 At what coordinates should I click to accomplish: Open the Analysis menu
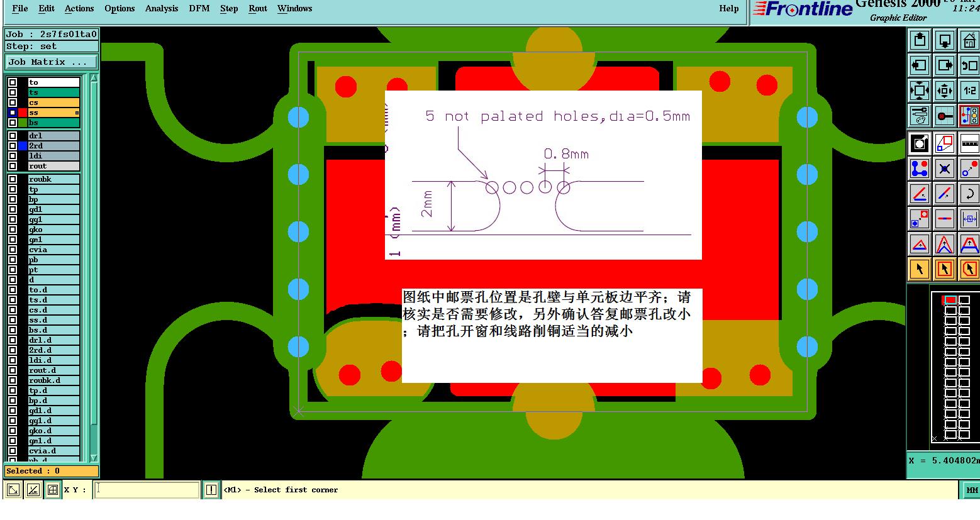click(x=162, y=8)
